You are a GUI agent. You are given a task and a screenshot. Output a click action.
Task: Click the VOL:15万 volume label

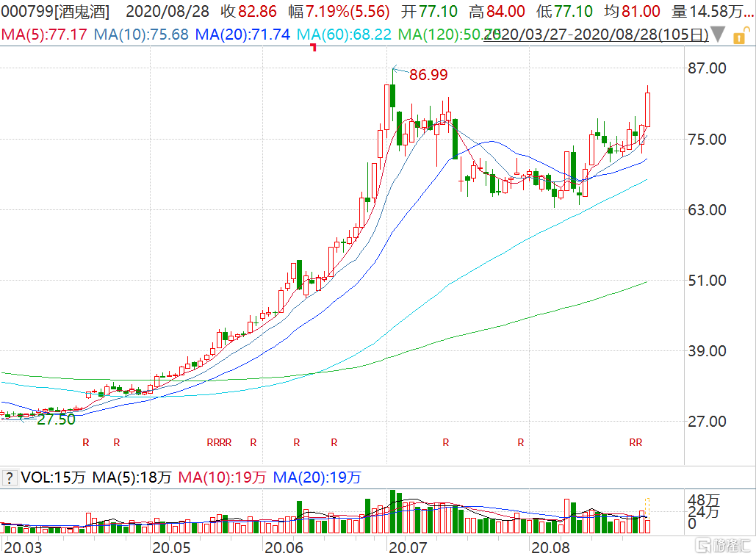[x=53, y=477]
